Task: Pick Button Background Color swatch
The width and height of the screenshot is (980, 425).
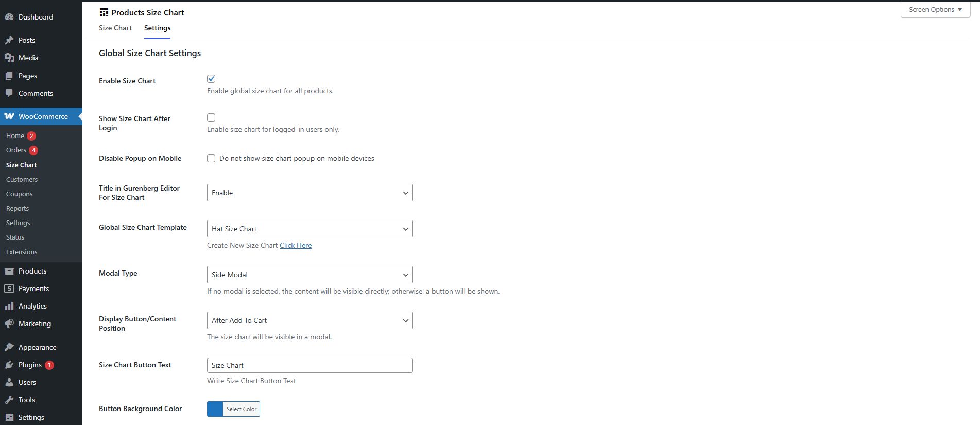Action: (x=215, y=409)
